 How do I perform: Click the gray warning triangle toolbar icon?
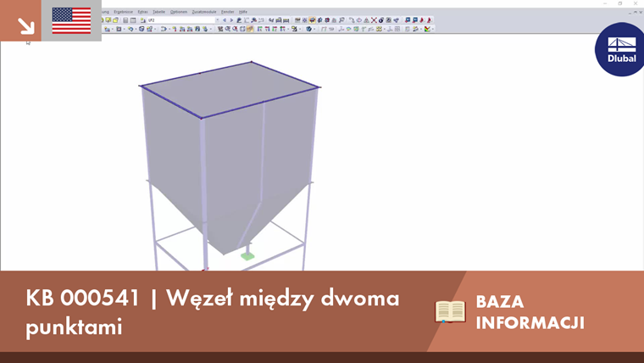[x=366, y=20]
